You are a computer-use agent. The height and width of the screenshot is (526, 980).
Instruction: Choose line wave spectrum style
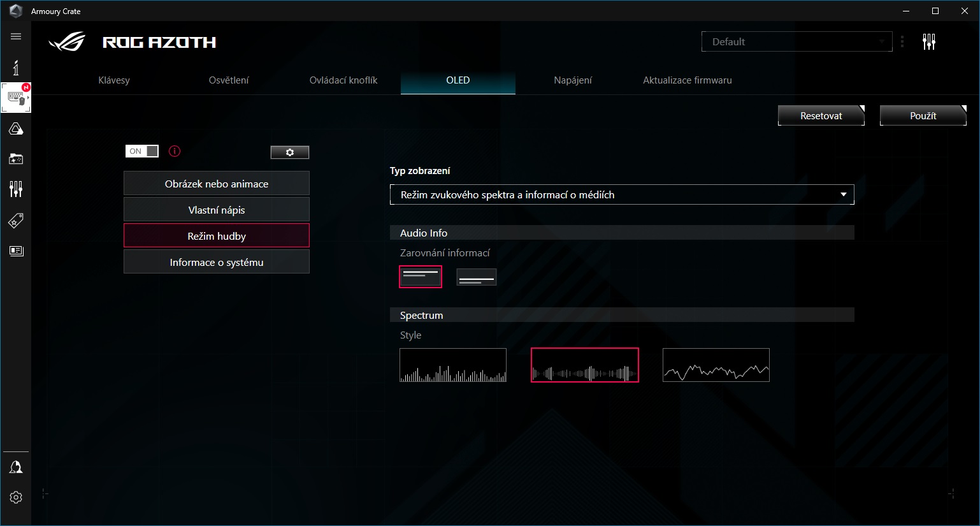tap(716, 365)
